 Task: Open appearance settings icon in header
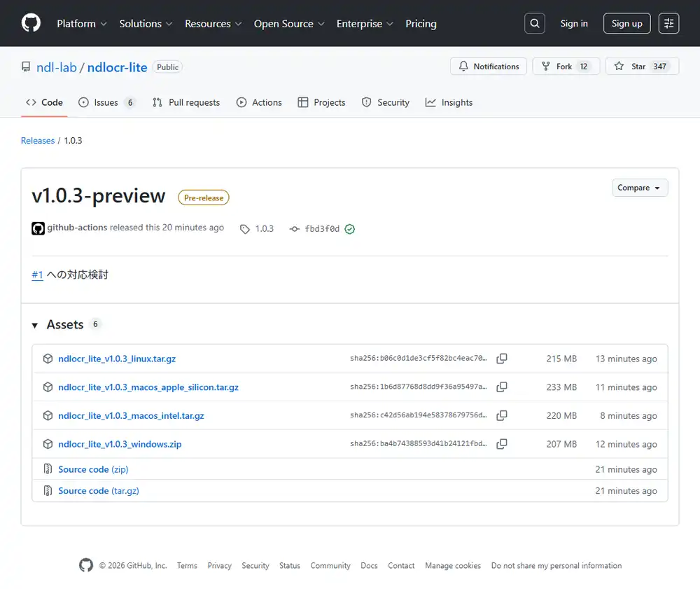[668, 23]
